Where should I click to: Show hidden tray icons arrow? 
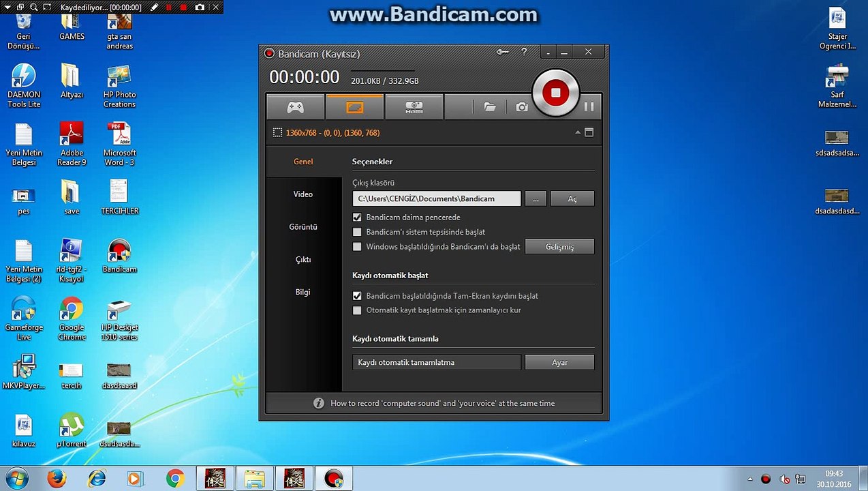point(750,479)
